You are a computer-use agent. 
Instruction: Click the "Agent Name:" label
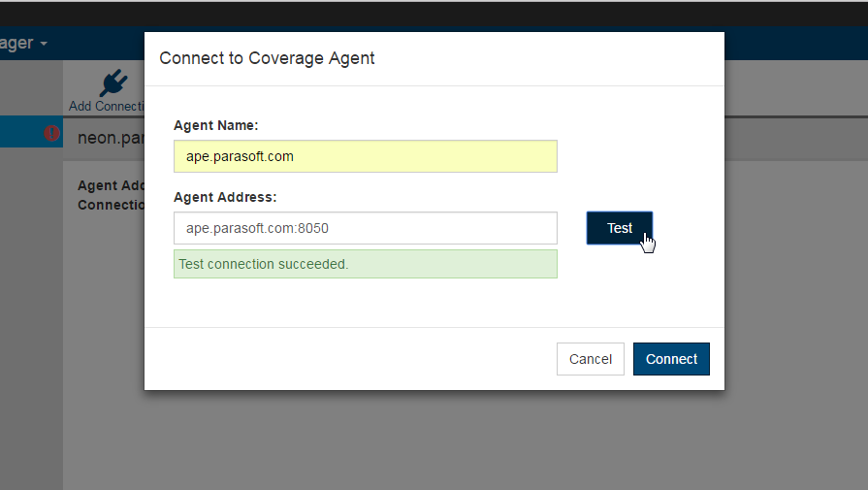(216, 126)
